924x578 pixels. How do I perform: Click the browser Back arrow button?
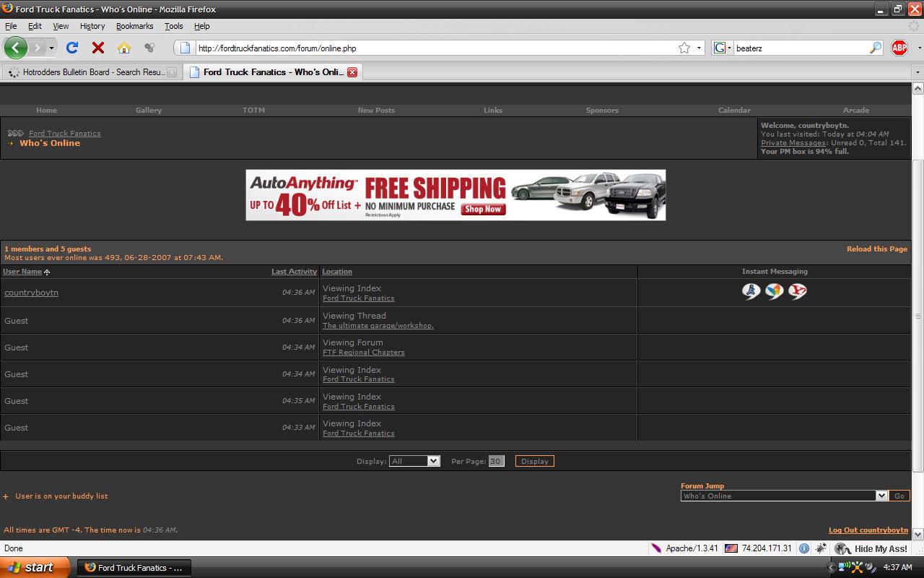click(x=16, y=48)
